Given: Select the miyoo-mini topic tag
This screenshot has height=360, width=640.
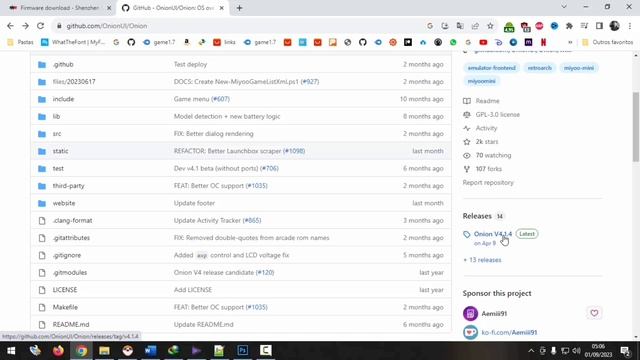Looking at the screenshot, I should pyautogui.click(x=579, y=68).
